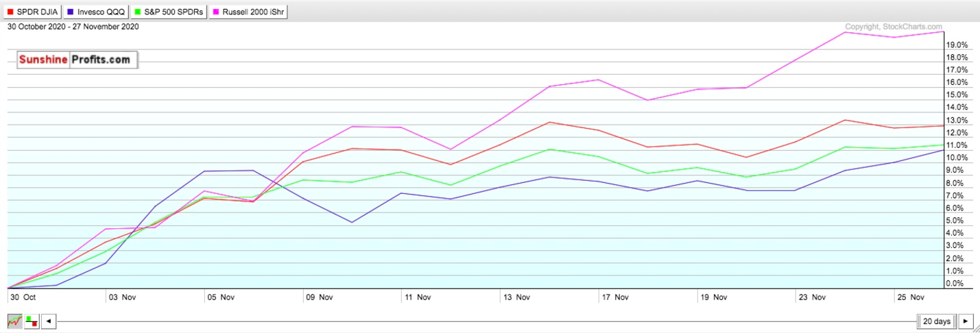Viewport: 980px width, 333px height.
Task: Click the 19.0% y-axis label
Action: 957,45
